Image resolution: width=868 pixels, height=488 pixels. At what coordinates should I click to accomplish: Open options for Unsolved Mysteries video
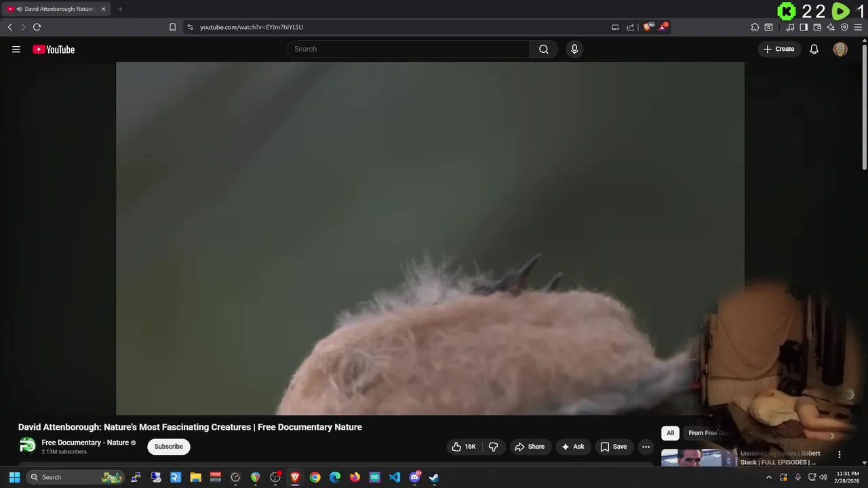pos(839,455)
